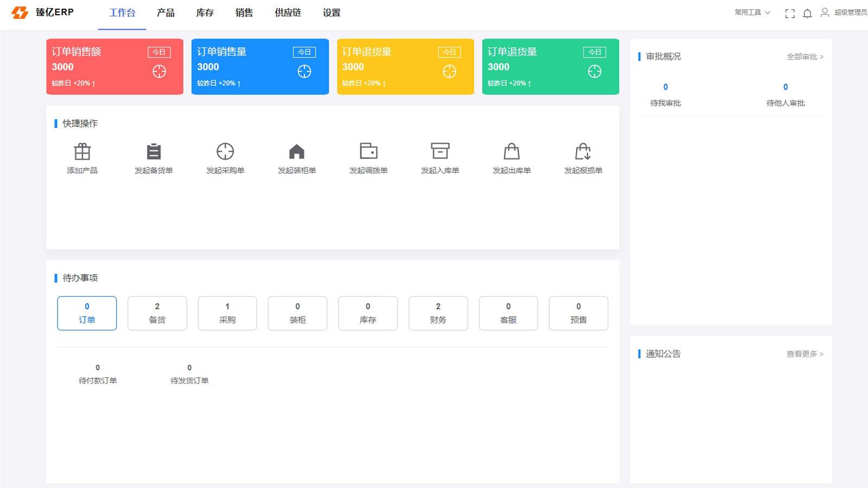Go to the 设置 tab
The image size is (868, 488).
tap(330, 13)
